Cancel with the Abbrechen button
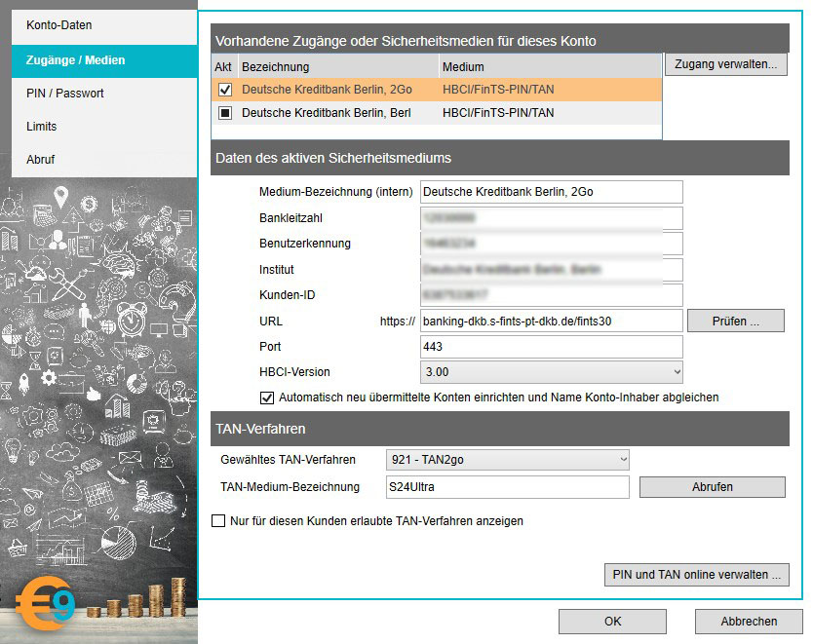The height and width of the screenshot is (644, 813). pyautogui.click(x=749, y=622)
